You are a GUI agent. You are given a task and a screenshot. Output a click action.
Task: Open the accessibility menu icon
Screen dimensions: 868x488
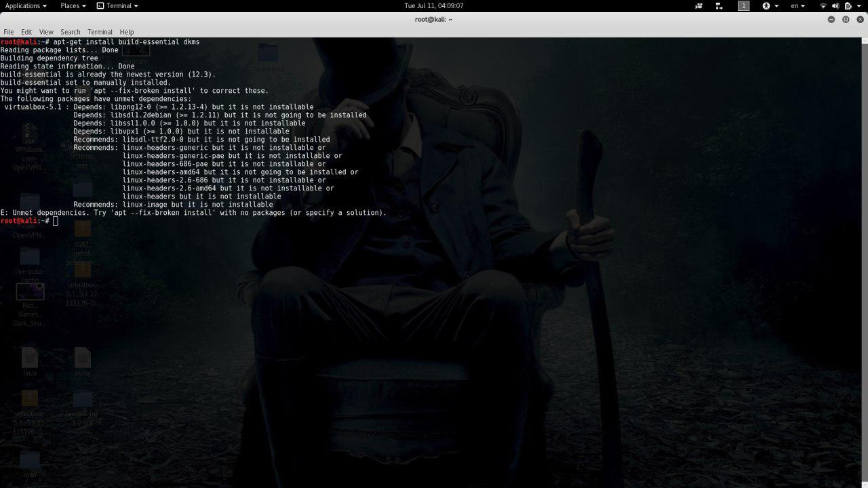point(766,6)
